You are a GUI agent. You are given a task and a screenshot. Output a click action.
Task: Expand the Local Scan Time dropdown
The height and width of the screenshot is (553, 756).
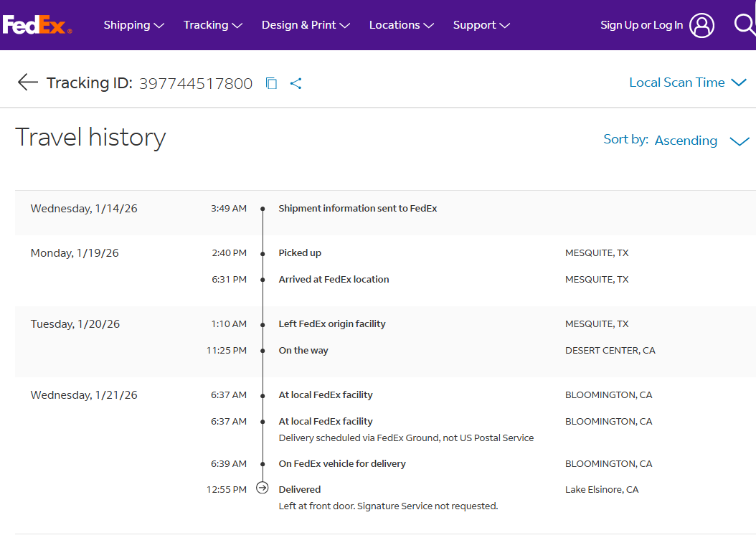688,82
